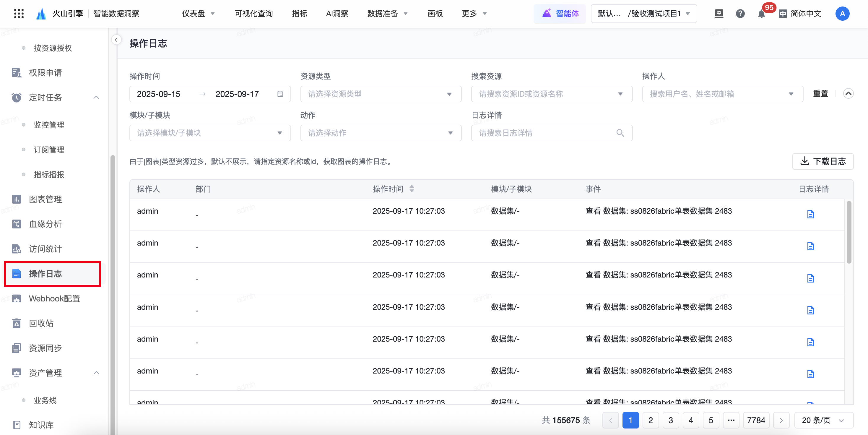The image size is (868, 435).
Task: Collapse the filter panel with up chevron
Action: click(x=848, y=93)
